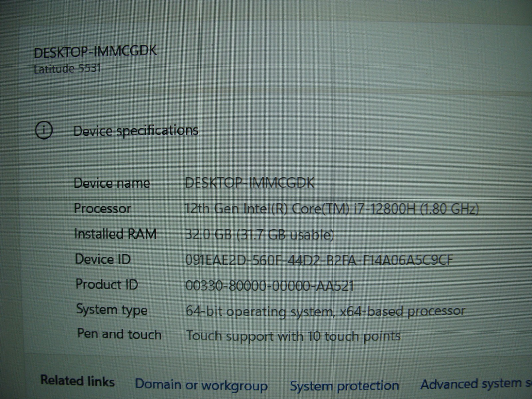Select the Product ID value 00330-80000-00000-AA521
The height and width of the screenshot is (399, 532).
pyautogui.click(x=270, y=285)
